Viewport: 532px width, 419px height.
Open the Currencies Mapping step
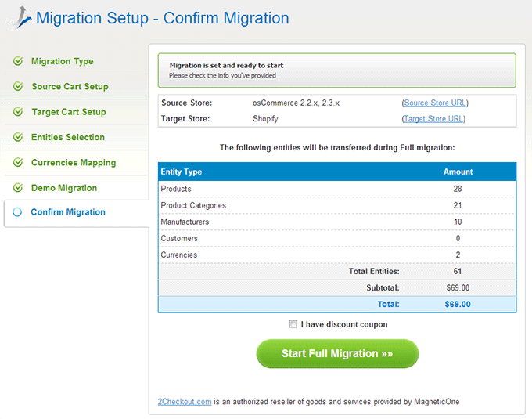(74, 163)
